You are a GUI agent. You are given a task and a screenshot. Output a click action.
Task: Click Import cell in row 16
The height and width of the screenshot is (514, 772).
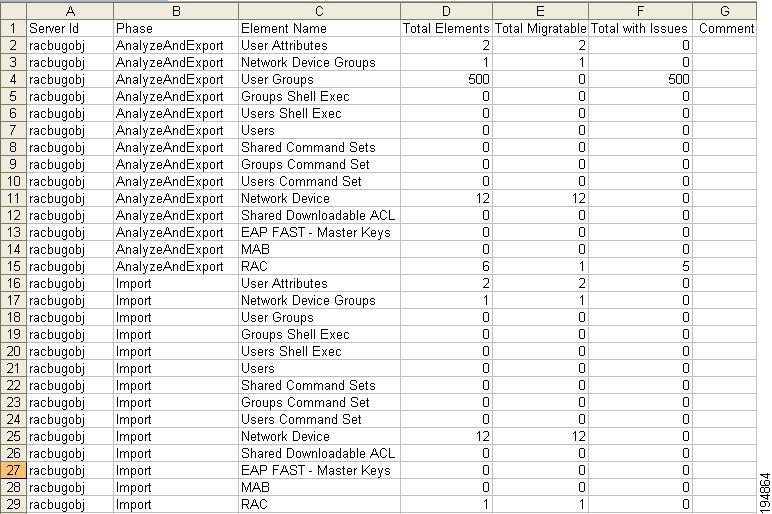click(176, 284)
